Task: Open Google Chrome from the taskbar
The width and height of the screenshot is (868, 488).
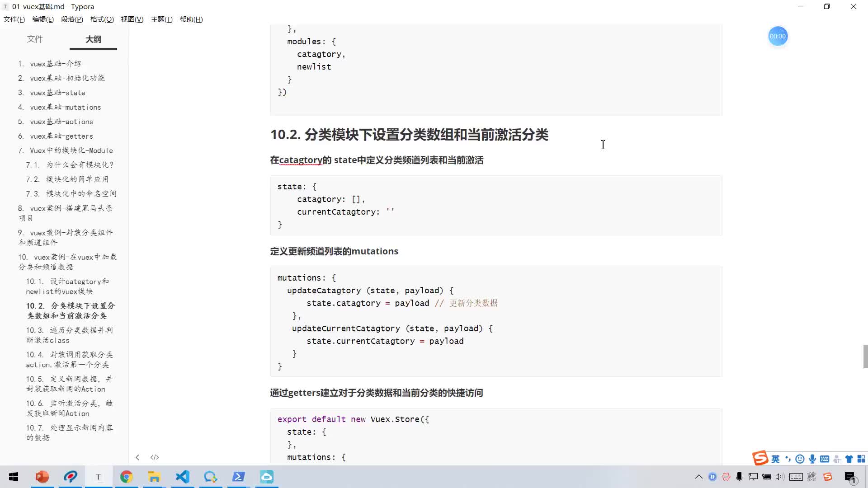Action: [x=126, y=477]
